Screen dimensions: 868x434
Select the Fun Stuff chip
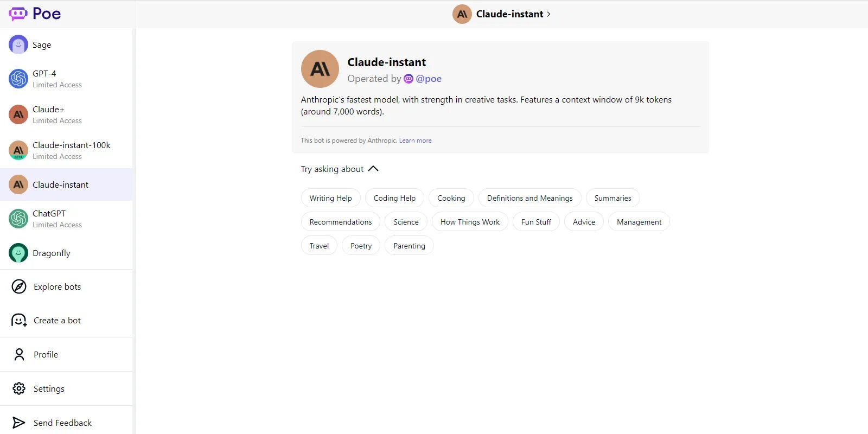pyautogui.click(x=537, y=222)
